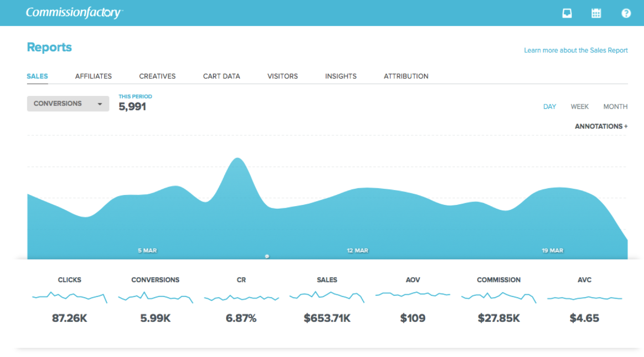Go to the Cart Data tab

[x=221, y=76]
